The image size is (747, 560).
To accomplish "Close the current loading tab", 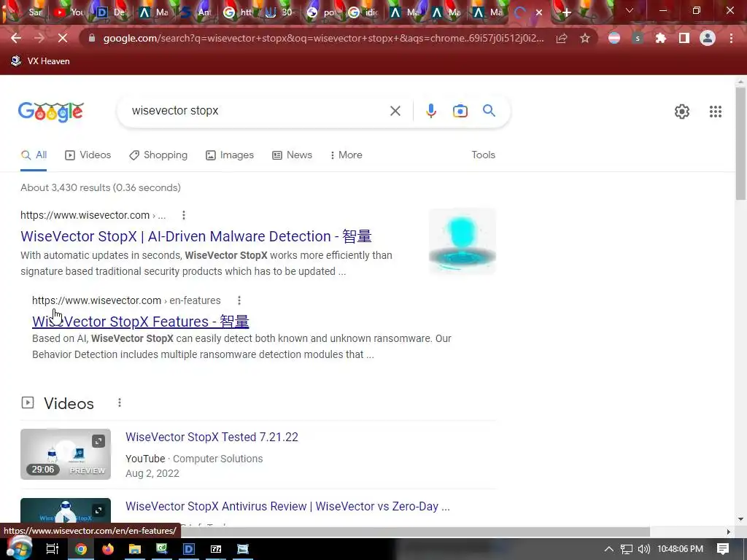I will [539, 12].
